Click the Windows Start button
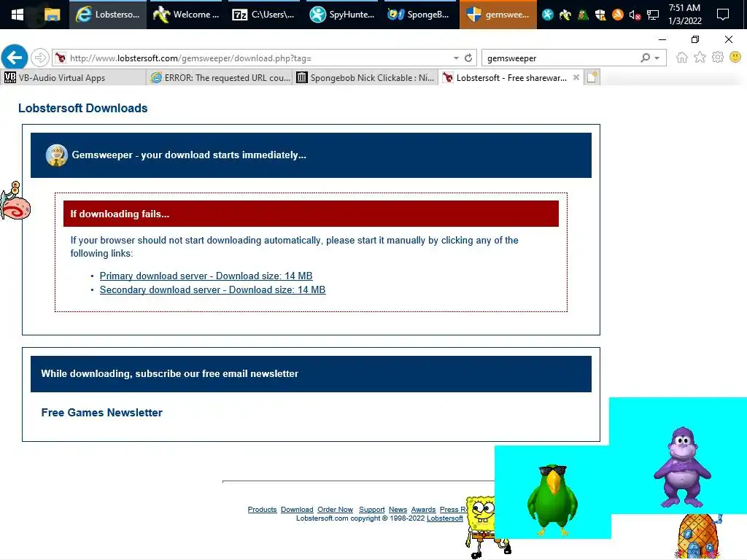747x560 pixels. (x=18, y=15)
